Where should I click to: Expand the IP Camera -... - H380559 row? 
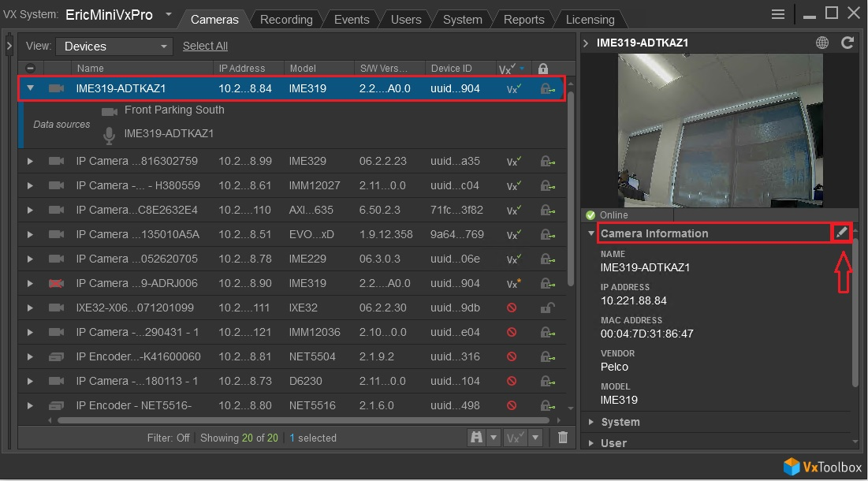[x=30, y=185]
